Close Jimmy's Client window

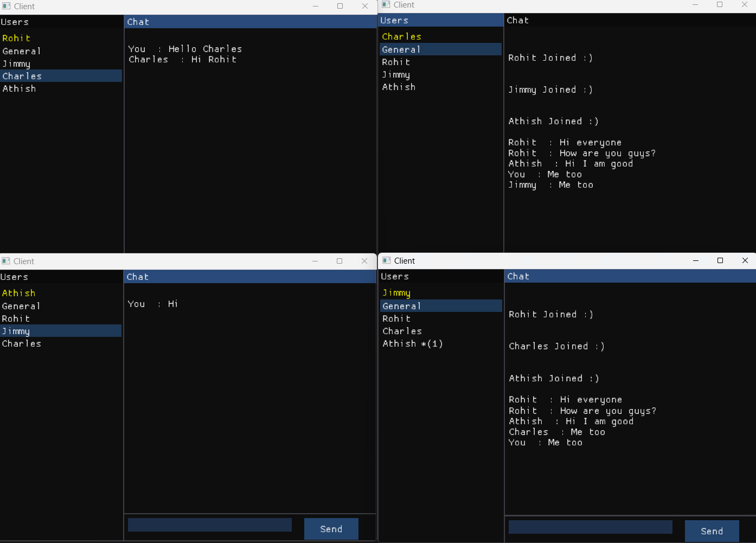coord(745,260)
